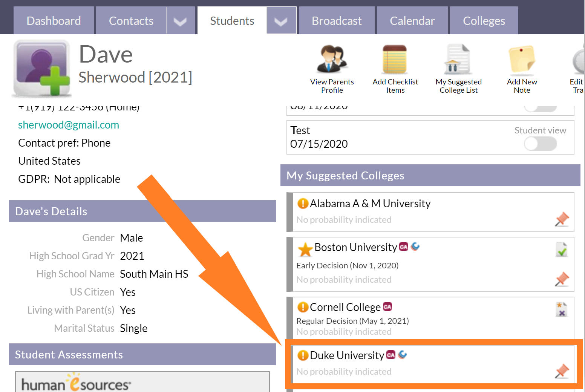Click the Add Checklist Items notepad icon
This screenshot has width=585, height=392.
pyautogui.click(x=395, y=59)
